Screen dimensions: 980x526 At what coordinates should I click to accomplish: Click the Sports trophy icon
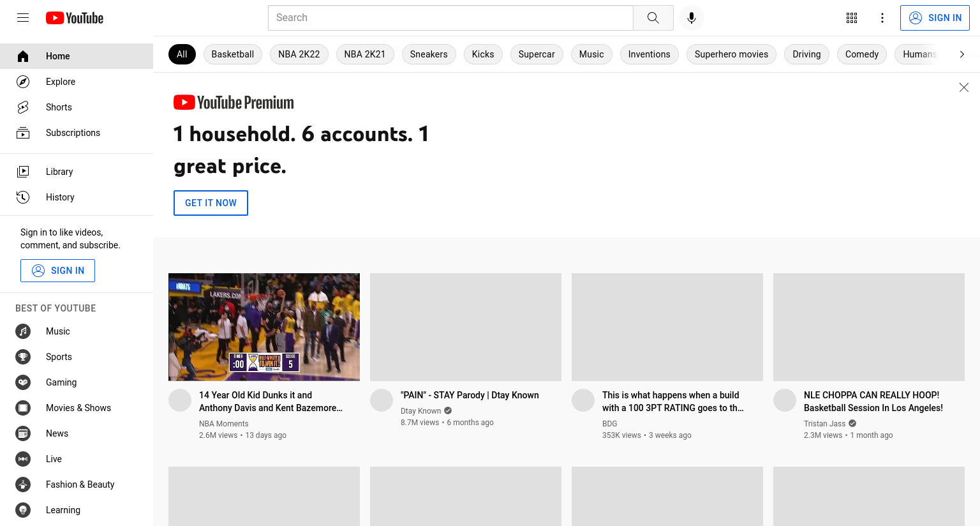[23, 357]
